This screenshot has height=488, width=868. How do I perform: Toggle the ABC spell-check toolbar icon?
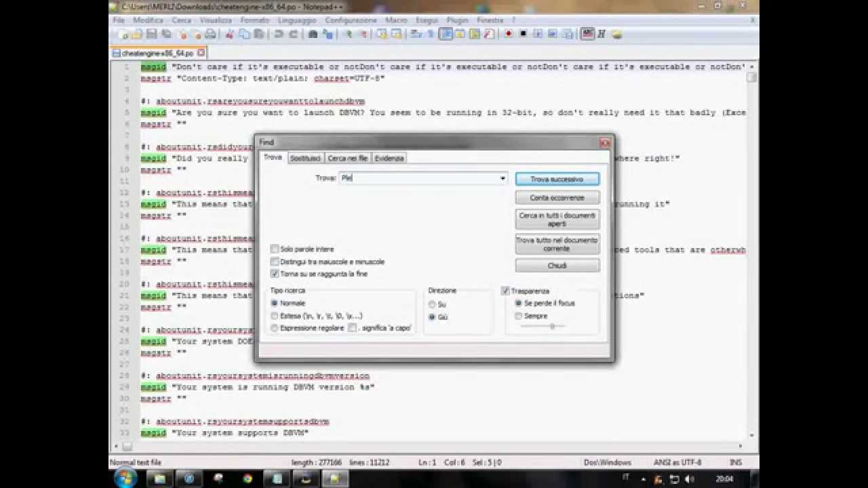[x=587, y=34]
